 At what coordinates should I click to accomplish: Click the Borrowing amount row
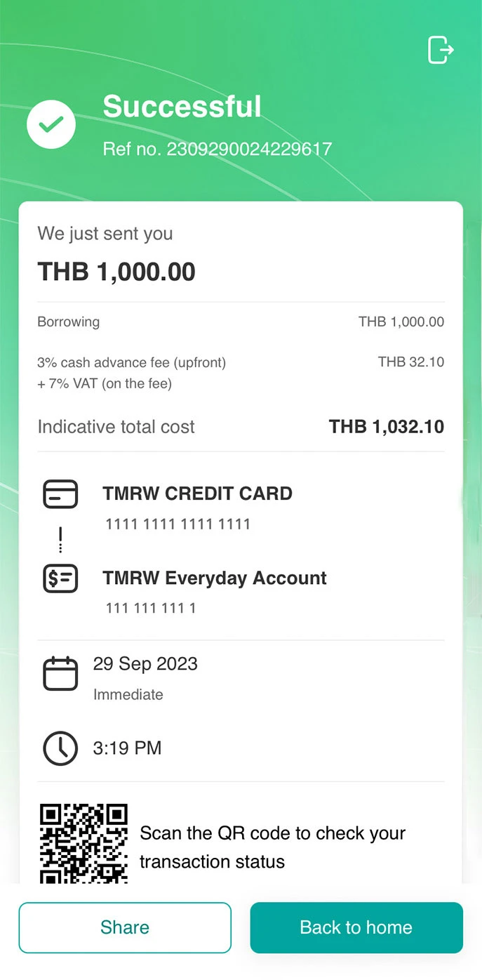[x=241, y=322]
